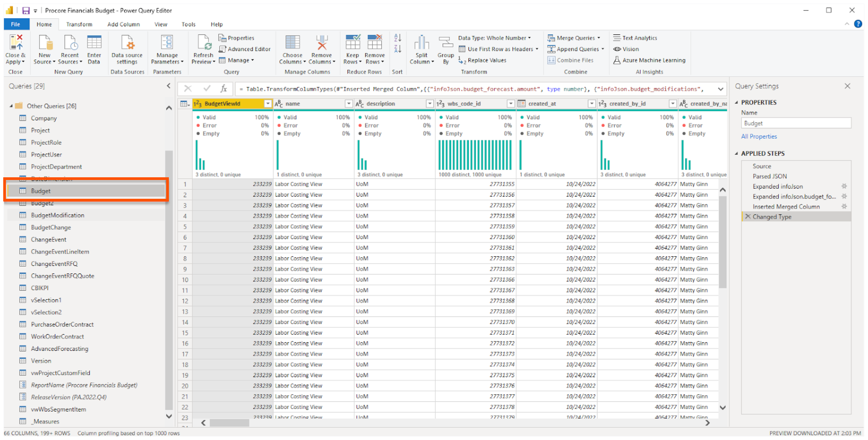
Task: Expand the formula bar
Action: (720, 89)
